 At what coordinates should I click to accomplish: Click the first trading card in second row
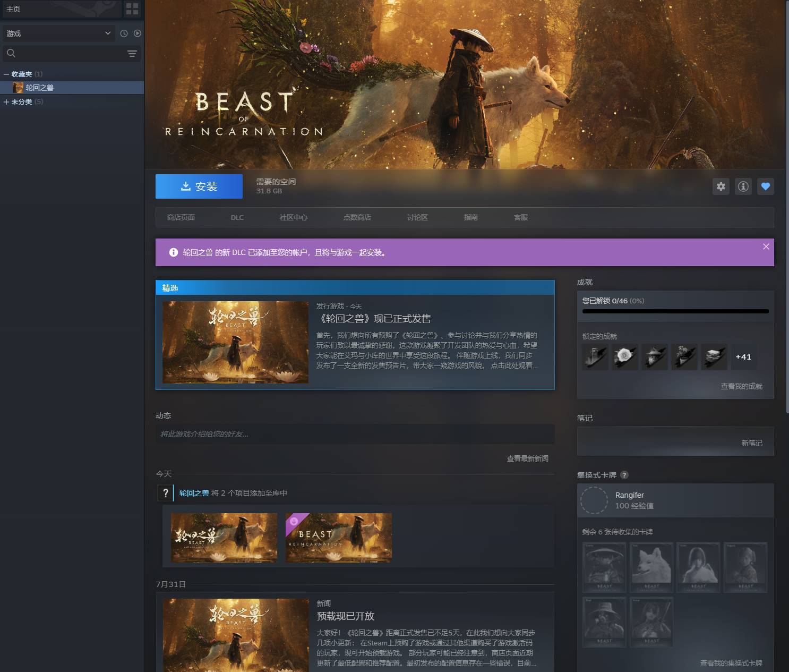[x=604, y=622]
